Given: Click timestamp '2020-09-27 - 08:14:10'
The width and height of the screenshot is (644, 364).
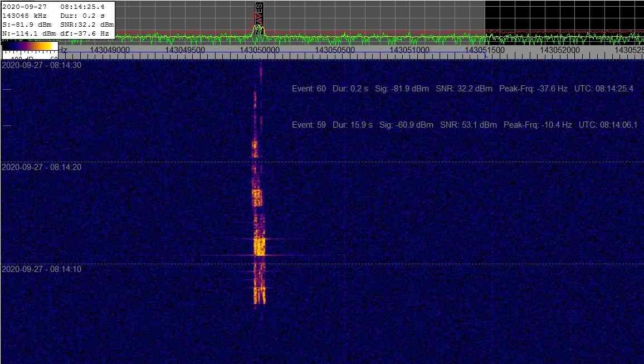Looking at the screenshot, I should 41,269.
